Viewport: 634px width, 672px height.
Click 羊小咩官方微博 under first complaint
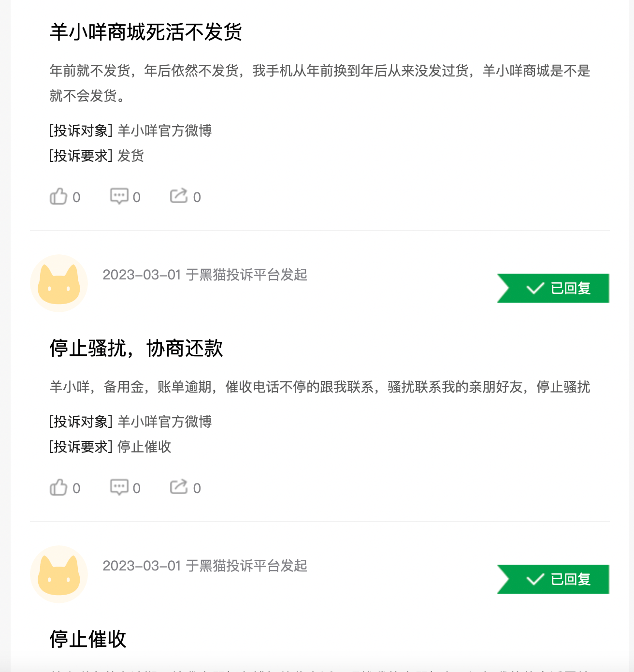pyautogui.click(x=164, y=131)
